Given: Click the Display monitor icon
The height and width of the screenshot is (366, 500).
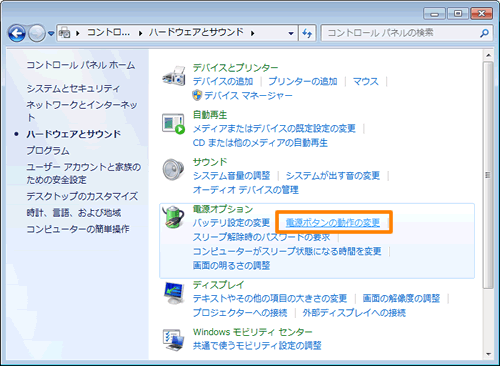Looking at the screenshot, I should pos(174,293).
